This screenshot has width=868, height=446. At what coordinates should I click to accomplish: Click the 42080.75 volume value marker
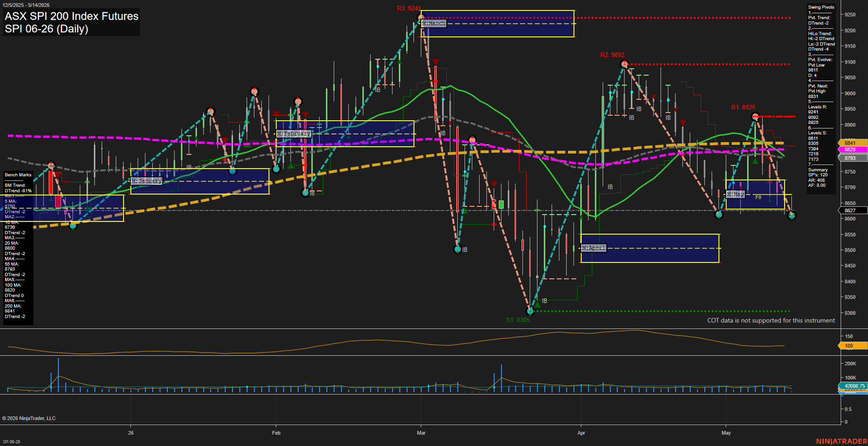853,386
